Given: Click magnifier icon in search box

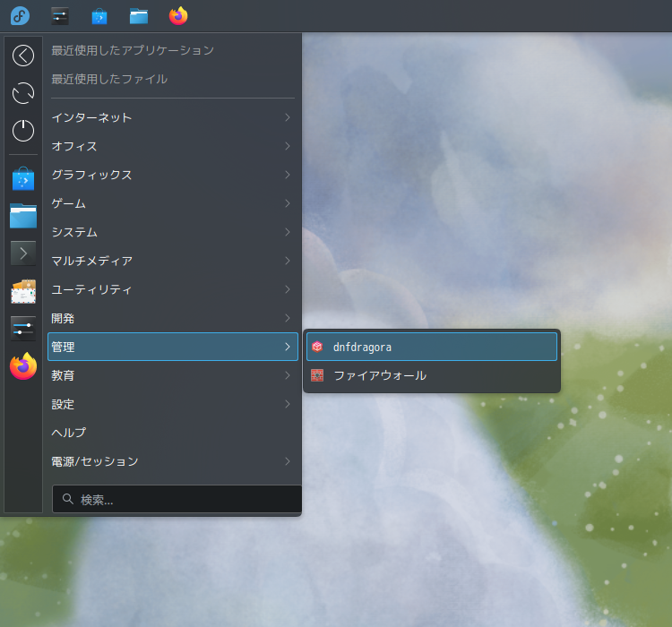Looking at the screenshot, I should pos(68,499).
